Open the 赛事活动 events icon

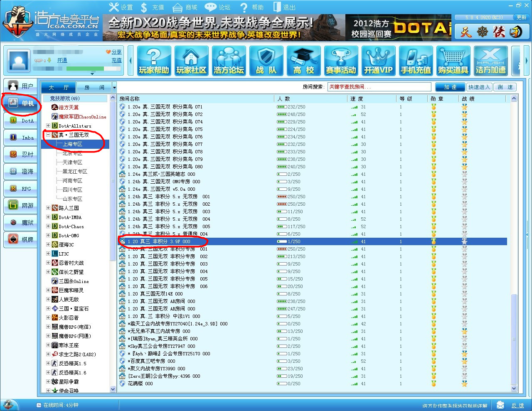[x=341, y=61]
